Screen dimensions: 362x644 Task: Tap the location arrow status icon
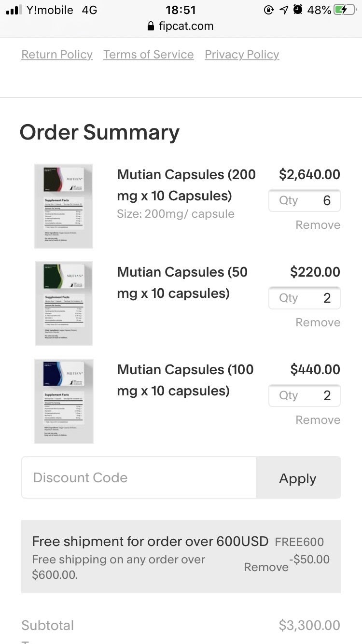(x=284, y=10)
